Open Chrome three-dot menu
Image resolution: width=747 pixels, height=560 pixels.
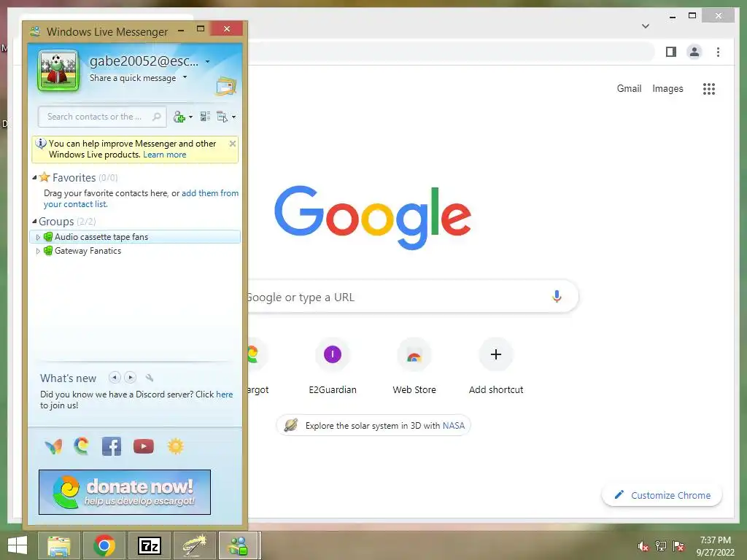click(x=718, y=52)
